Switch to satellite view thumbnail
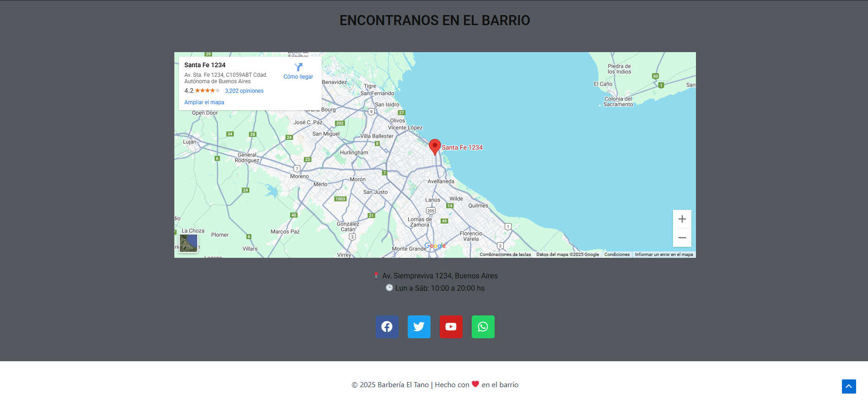 189,243
